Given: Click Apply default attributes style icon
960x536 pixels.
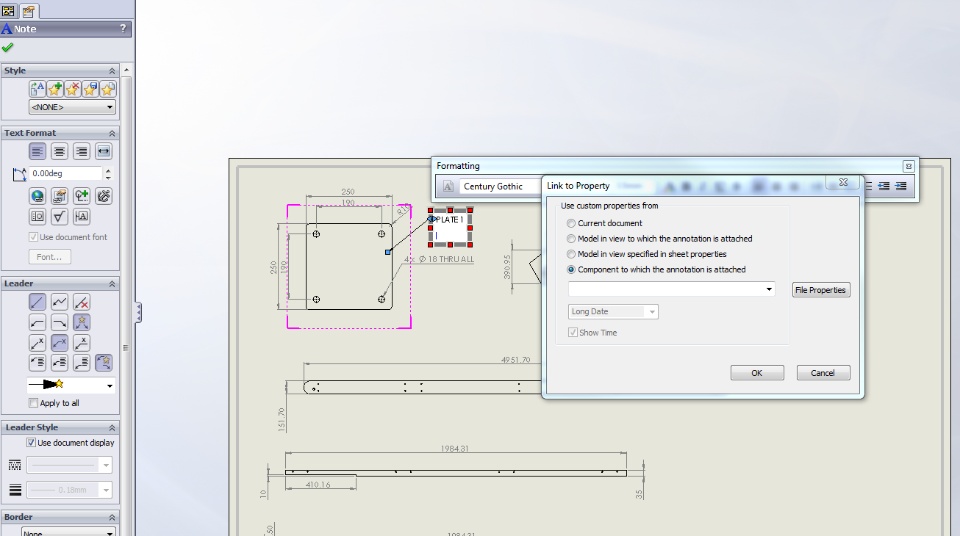Looking at the screenshot, I should [37, 89].
